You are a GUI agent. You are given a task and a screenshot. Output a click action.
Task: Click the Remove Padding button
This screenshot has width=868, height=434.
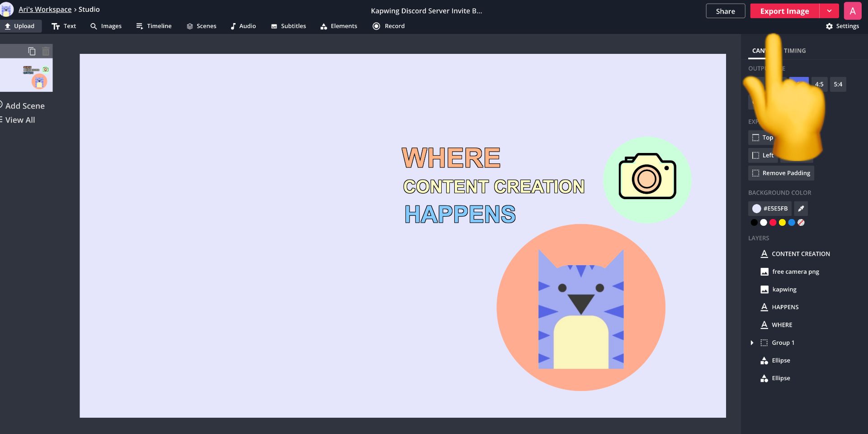click(x=781, y=173)
